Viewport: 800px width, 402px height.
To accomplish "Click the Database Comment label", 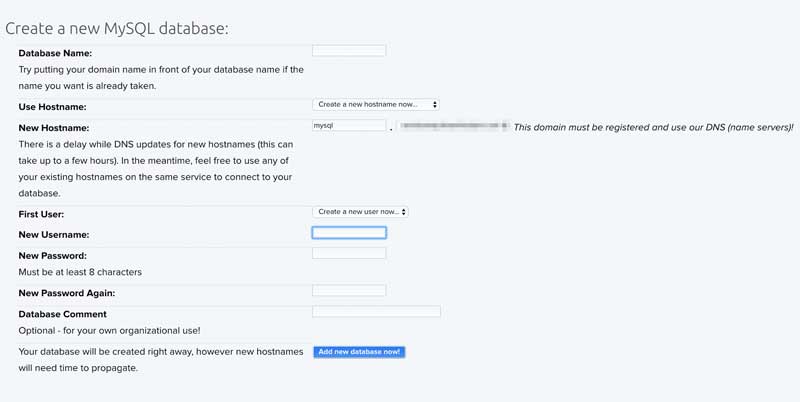I will pyautogui.click(x=61, y=314).
